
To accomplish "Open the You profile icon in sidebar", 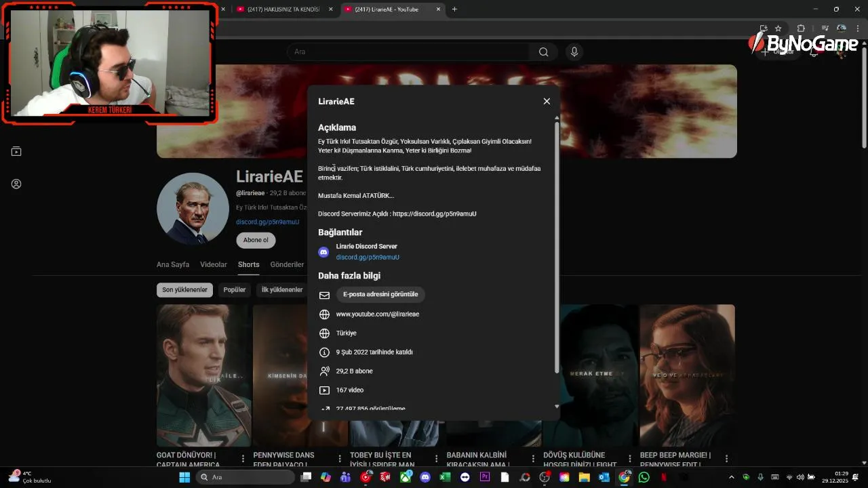I will [16, 184].
